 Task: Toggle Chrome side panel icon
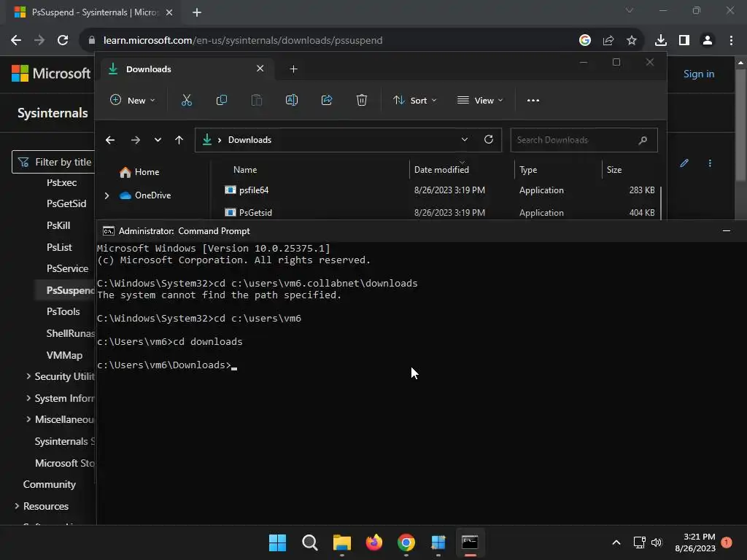[x=684, y=41]
